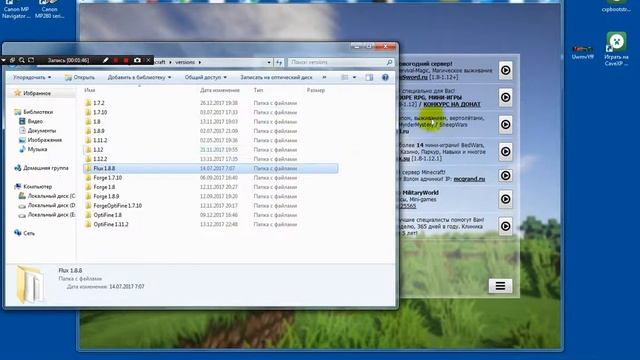Open the 'Упорядочить' dropdown menu
The image size is (640, 360).
pos(32,77)
